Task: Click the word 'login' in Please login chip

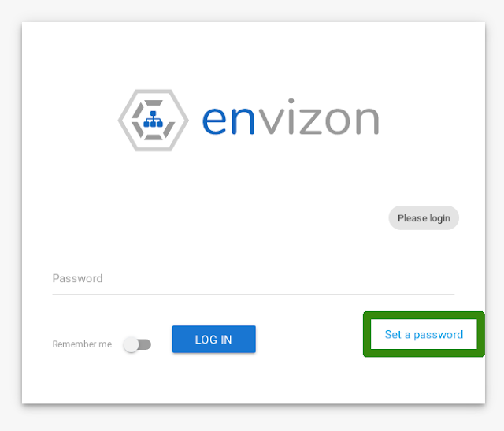Action: tap(439, 219)
